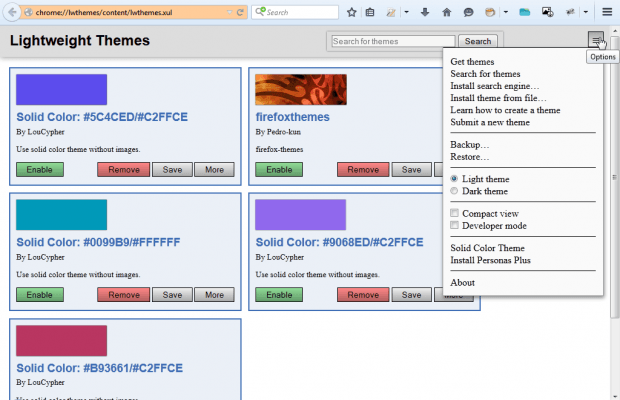The height and width of the screenshot is (400, 620).
Task: Enable the #5C4CED solid color theme
Action: [40, 170]
